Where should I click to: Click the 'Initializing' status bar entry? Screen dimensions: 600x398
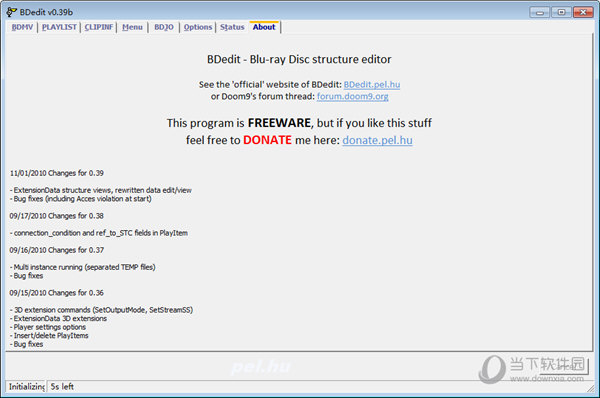point(26,387)
